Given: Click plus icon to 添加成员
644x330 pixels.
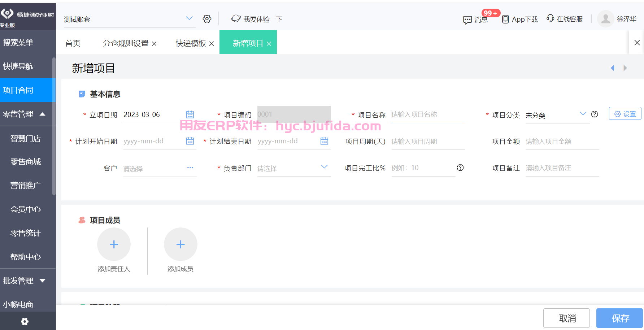Looking at the screenshot, I should [180, 244].
